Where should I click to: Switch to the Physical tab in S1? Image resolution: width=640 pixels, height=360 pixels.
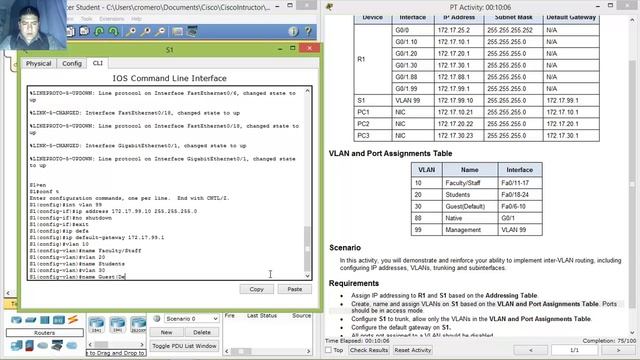[38, 64]
